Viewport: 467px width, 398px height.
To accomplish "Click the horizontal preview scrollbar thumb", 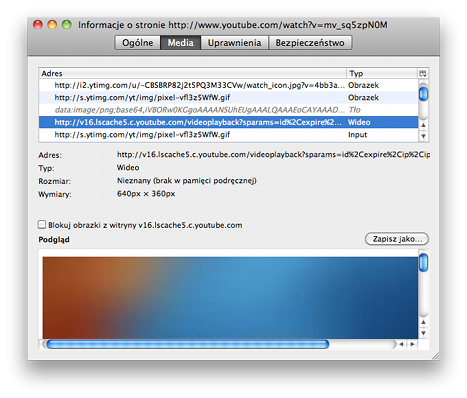I will pos(188,344).
